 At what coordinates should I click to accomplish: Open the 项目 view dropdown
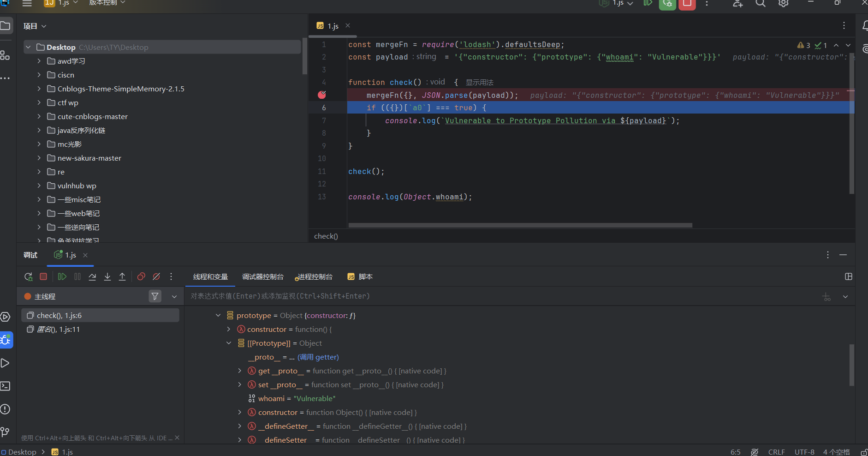tap(35, 26)
